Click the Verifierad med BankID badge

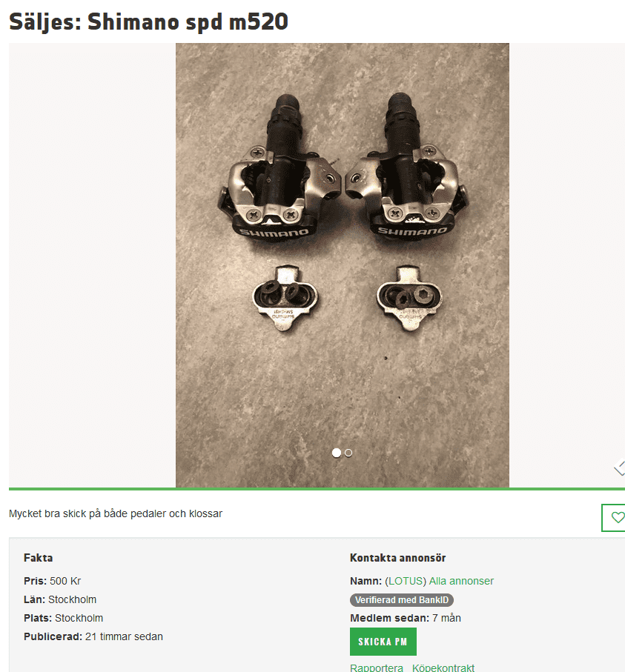coord(402,599)
